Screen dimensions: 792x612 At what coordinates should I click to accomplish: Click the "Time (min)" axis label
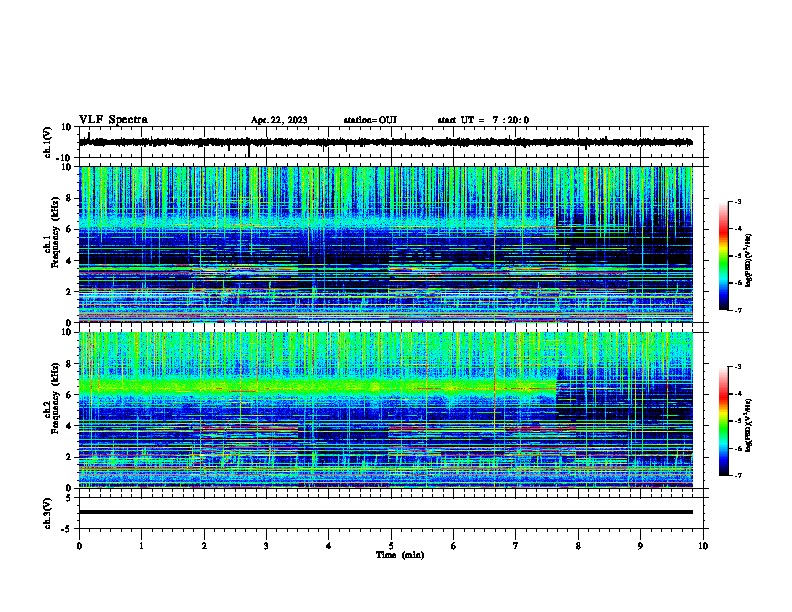point(400,555)
